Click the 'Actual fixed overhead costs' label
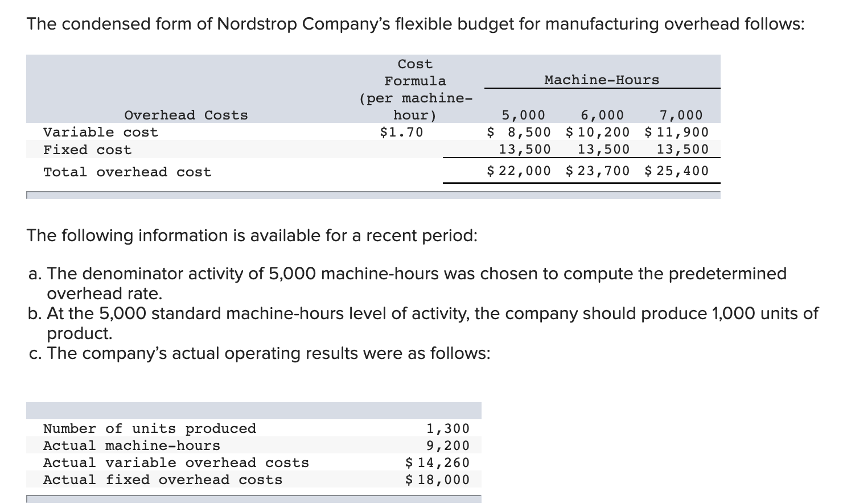The width and height of the screenshot is (847, 504). point(163,480)
